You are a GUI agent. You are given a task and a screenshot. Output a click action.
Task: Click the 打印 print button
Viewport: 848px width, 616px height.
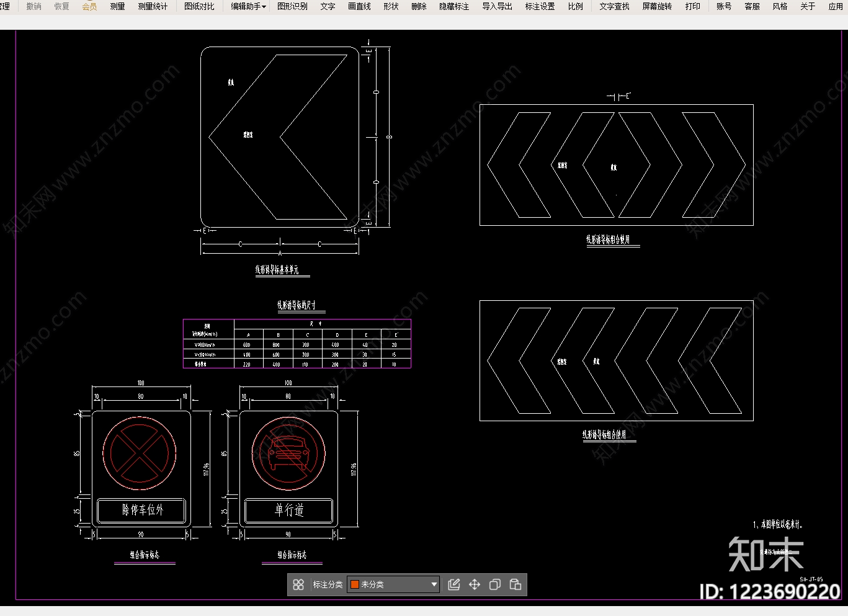[x=692, y=6]
